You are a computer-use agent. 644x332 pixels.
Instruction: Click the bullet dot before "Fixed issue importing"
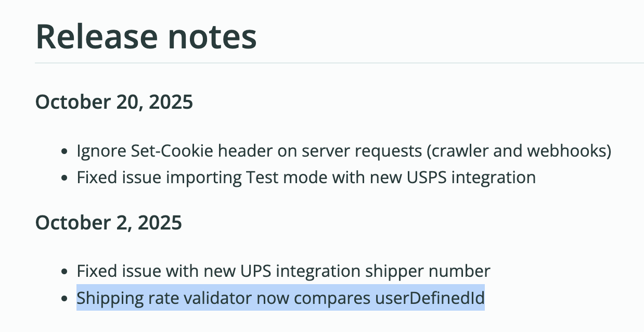(65, 178)
